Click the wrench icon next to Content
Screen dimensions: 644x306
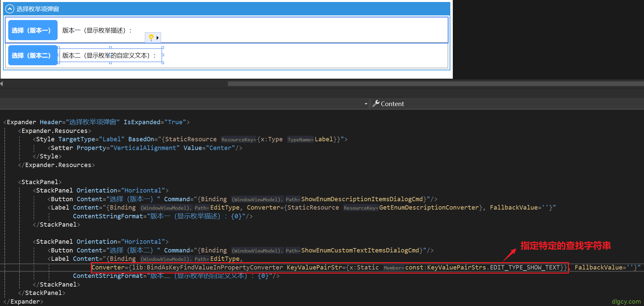pos(376,104)
